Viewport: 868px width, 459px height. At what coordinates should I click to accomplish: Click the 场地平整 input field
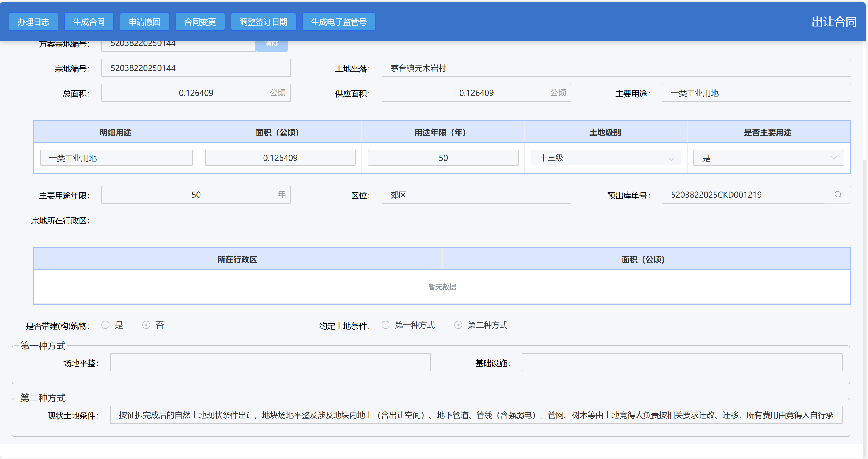coord(270,362)
